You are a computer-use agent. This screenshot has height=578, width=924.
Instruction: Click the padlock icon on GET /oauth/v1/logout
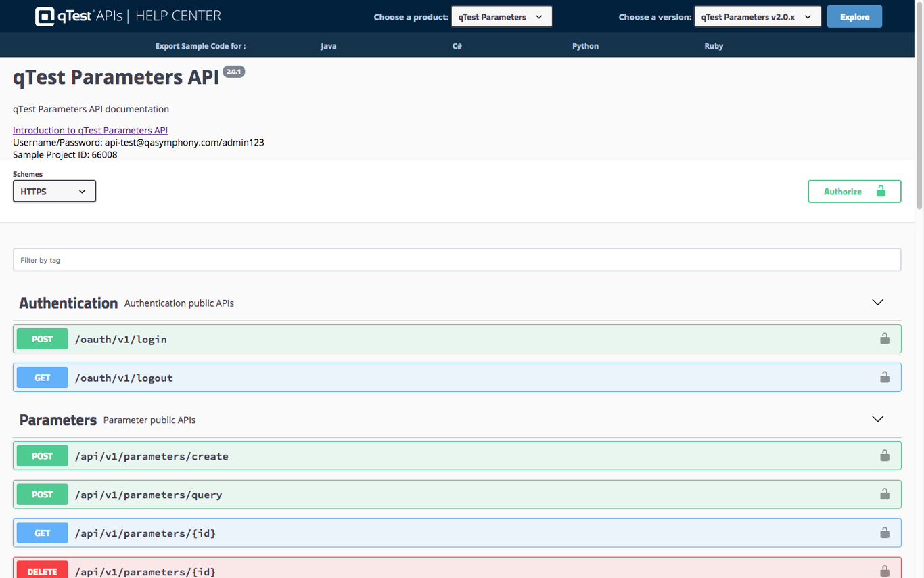885,377
